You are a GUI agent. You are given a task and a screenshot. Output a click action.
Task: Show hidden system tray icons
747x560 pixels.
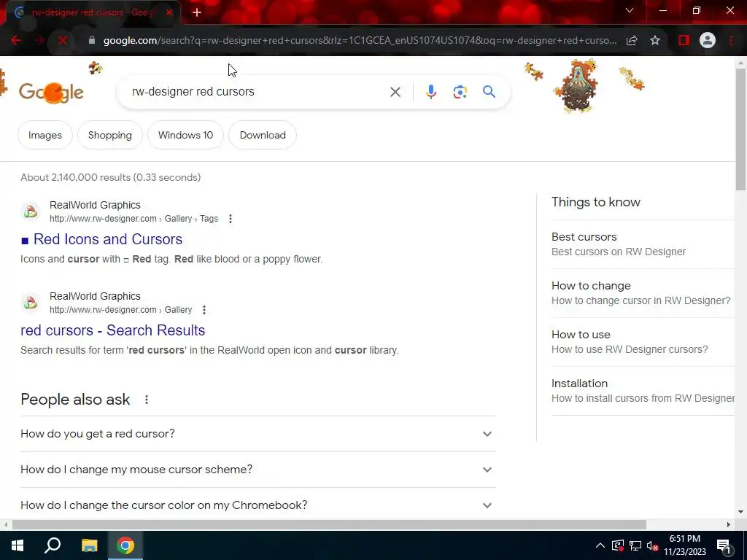coord(600,545)
